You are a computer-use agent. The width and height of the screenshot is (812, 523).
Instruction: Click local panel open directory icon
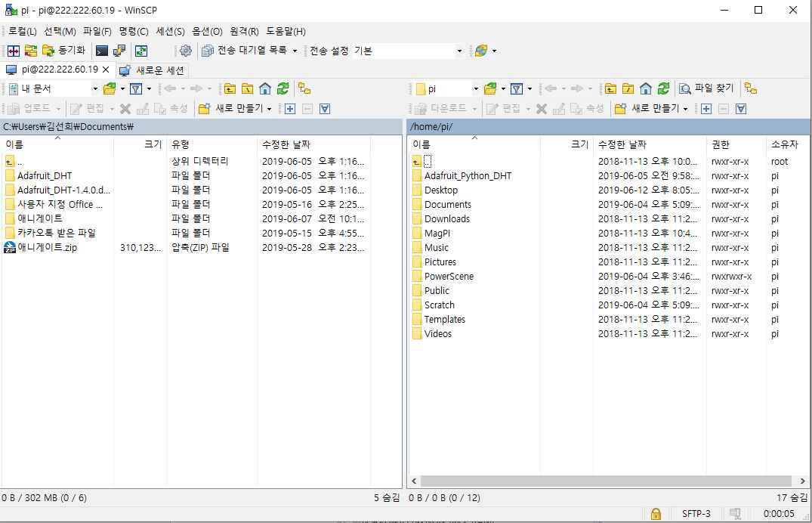click(x=110, y=88)
